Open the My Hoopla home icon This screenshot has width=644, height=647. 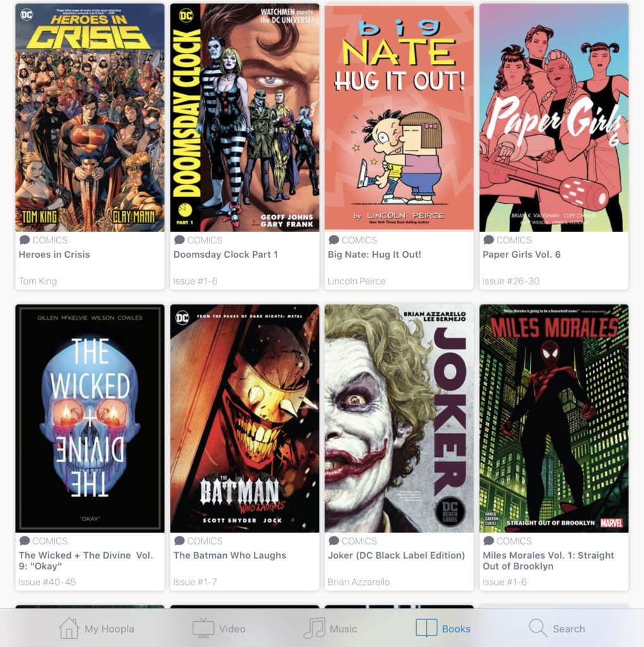68,628
